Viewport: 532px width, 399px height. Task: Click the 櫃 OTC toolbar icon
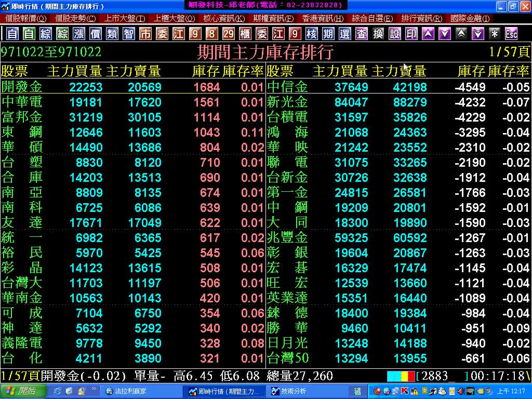245,34
